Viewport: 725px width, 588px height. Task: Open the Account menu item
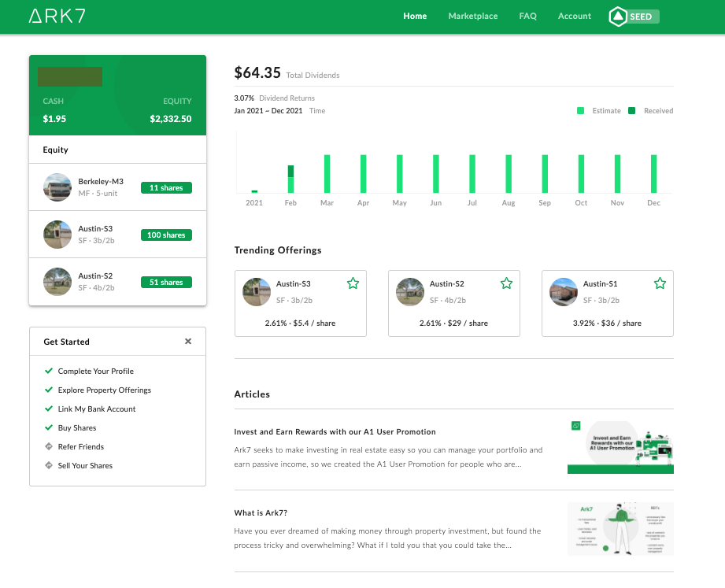coord(575,17)
